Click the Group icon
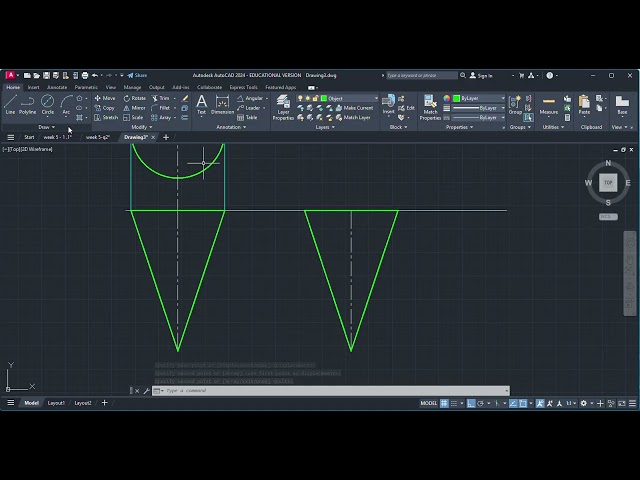 (x=515, y=104)
